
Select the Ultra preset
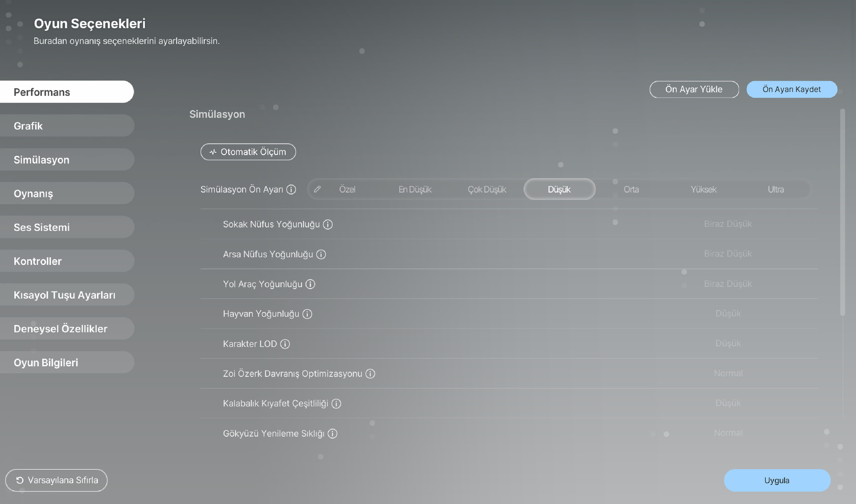776,189
